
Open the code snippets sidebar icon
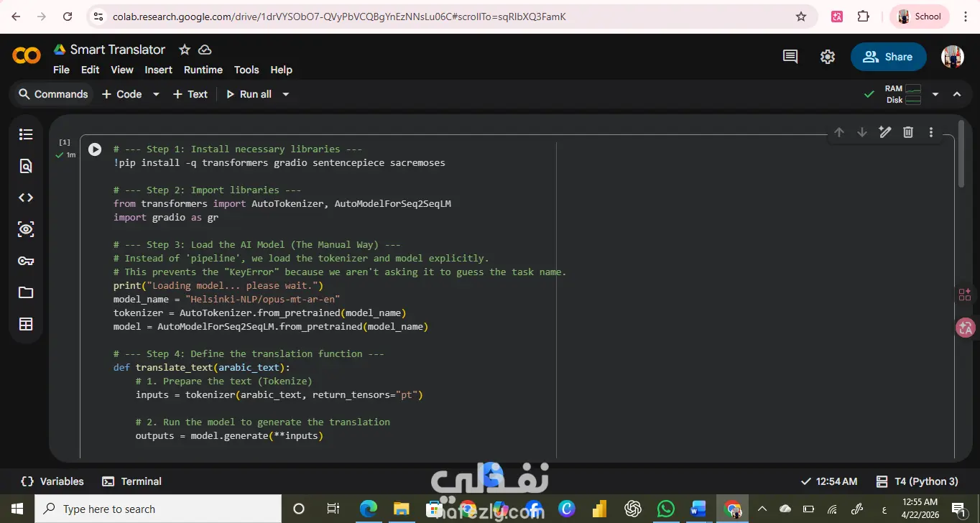(26, 198)
